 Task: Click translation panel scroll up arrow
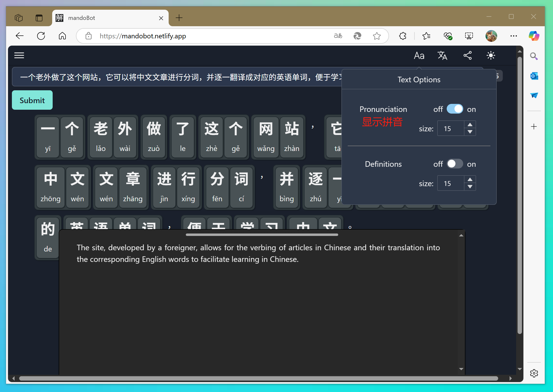click(x=461, y=235)
